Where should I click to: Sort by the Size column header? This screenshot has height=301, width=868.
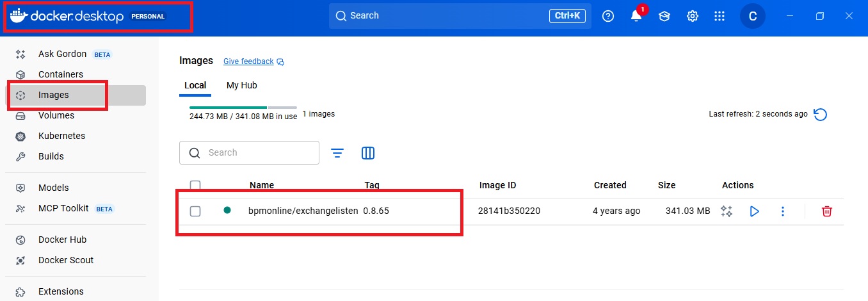click(x=666, y=185)
